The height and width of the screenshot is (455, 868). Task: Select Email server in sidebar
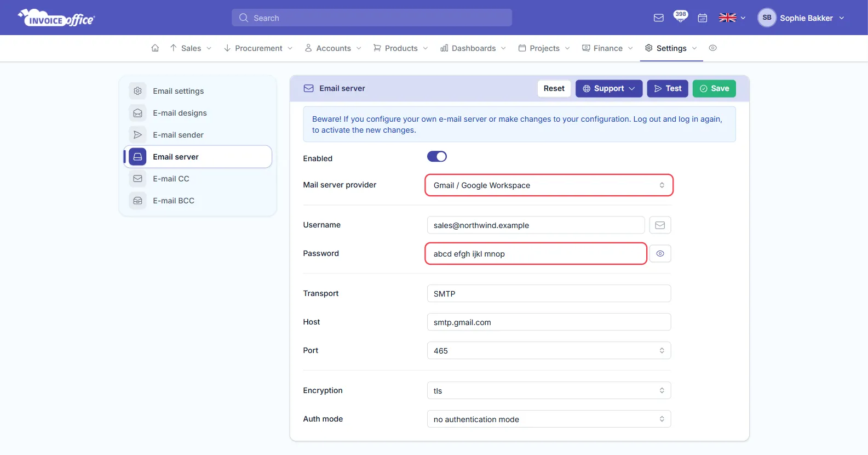coord(198,157)
